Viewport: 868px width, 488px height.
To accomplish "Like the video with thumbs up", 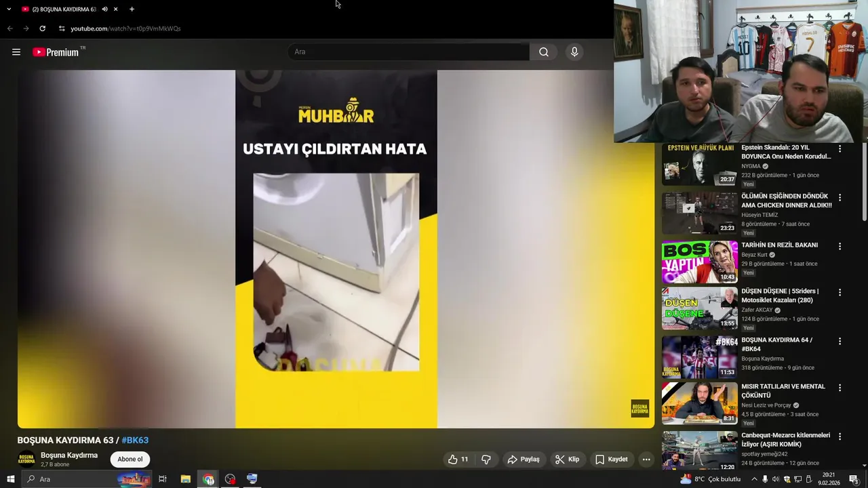I will click(x=458, y=460).
